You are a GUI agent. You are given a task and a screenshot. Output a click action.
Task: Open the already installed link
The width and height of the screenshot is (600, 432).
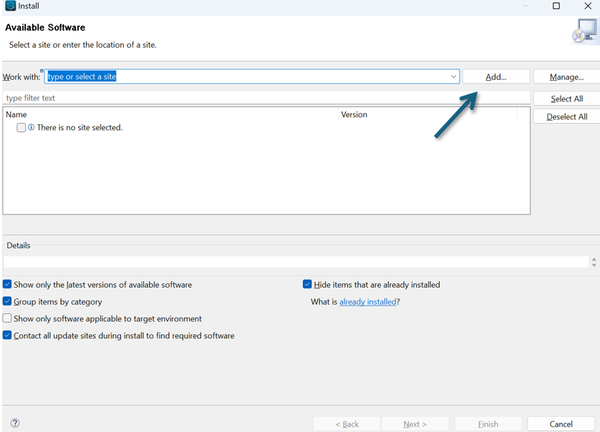pos(367,301)
